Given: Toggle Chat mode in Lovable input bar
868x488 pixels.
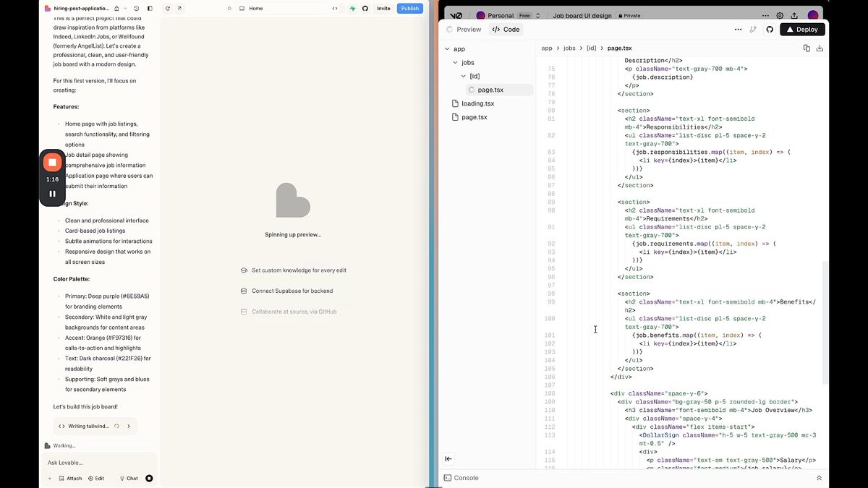Looking at the screenshot, I should (129, 479).
